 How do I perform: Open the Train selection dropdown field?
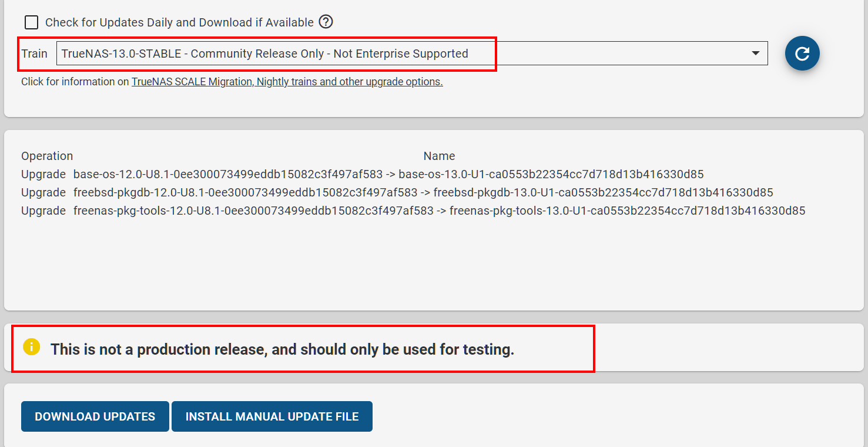[412, 54]
